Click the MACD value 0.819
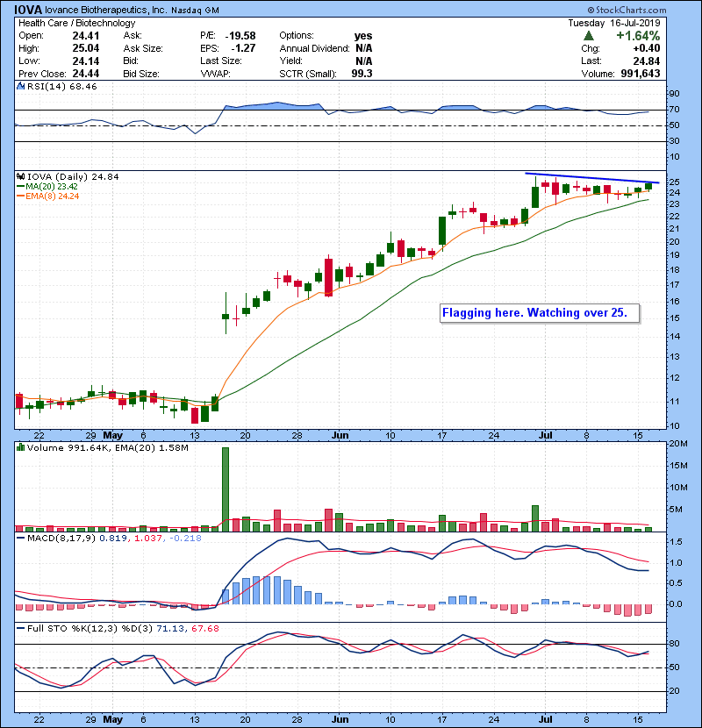Screen dimensions: 702x728 tap(112, 539)
